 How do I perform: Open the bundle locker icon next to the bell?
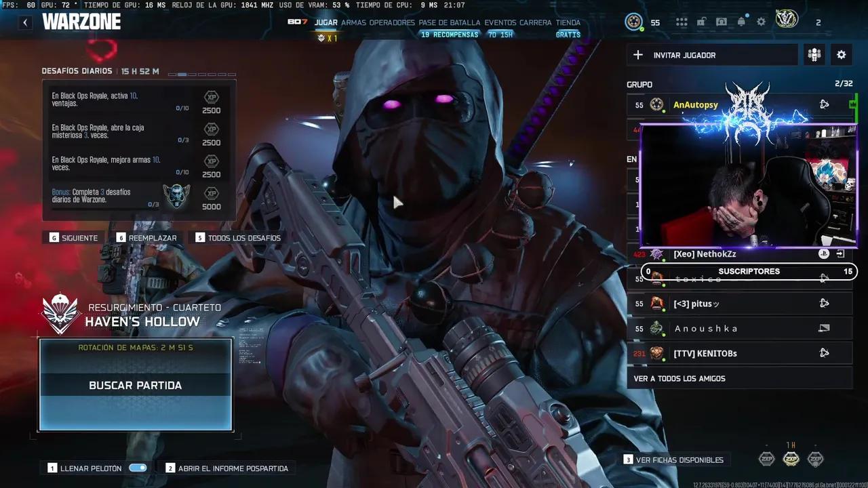click(722, 22)
